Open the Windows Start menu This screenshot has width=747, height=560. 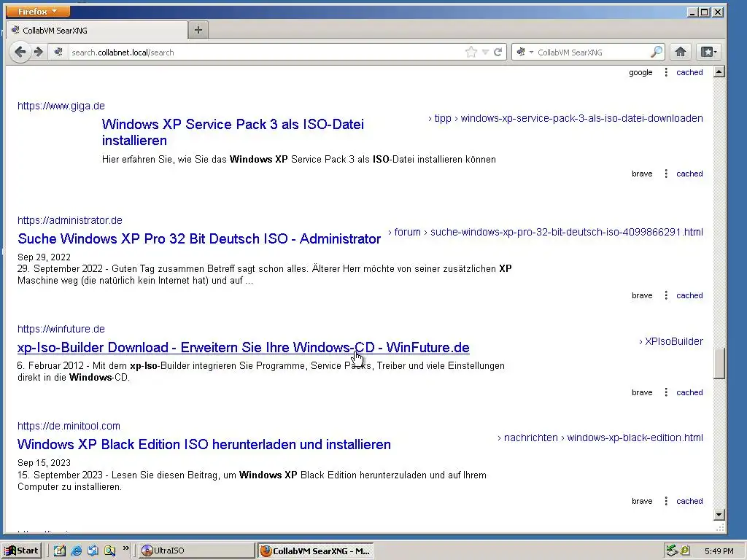[23, 551]
